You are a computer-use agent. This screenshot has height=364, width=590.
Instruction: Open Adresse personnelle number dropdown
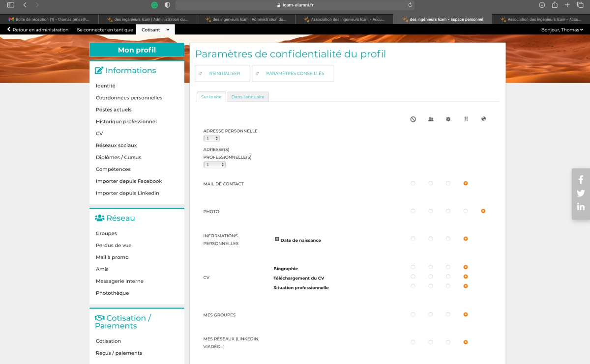[x=212, y=139]
